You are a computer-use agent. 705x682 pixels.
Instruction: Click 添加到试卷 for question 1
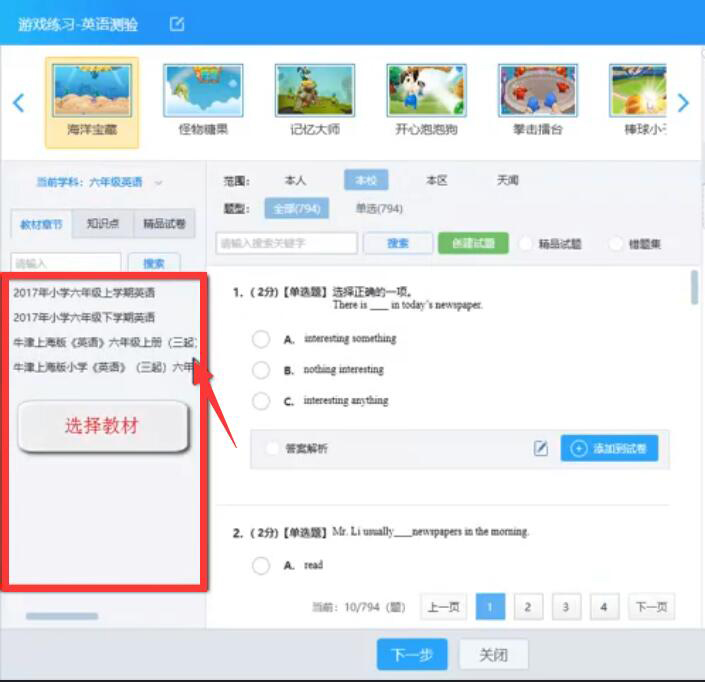609,448
